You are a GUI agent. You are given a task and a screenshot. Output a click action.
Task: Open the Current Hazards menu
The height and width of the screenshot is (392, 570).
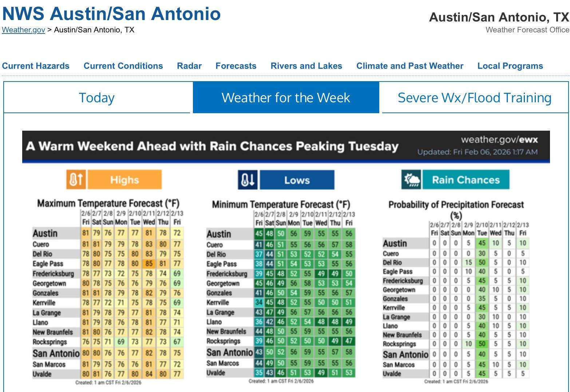click(x=36, y=66)
